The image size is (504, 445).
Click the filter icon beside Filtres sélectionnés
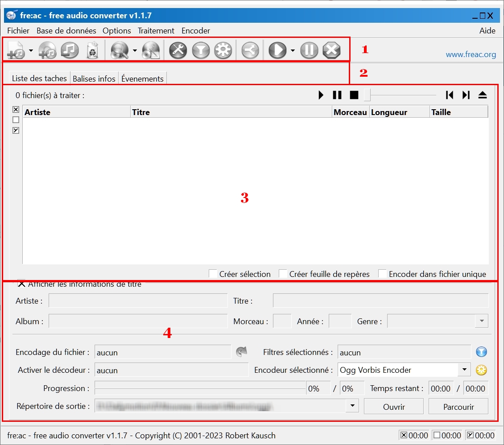coord(481,352)
